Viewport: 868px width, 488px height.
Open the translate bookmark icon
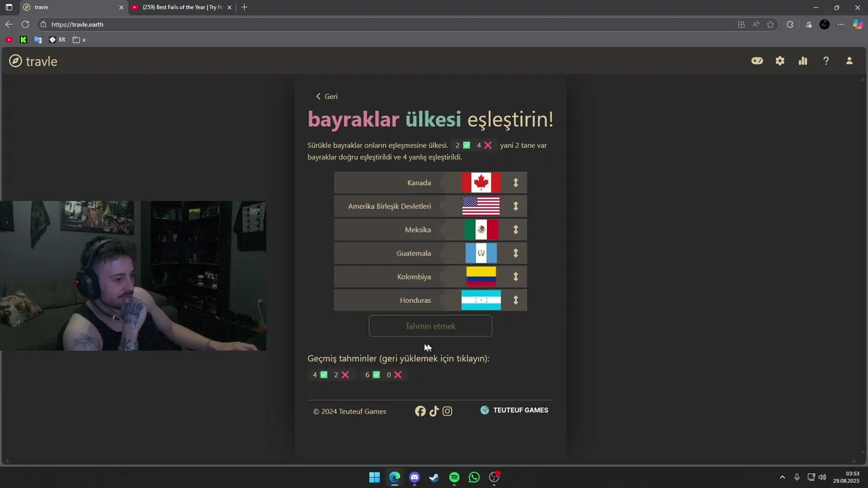pyautogui.click(x=38, y=40)
